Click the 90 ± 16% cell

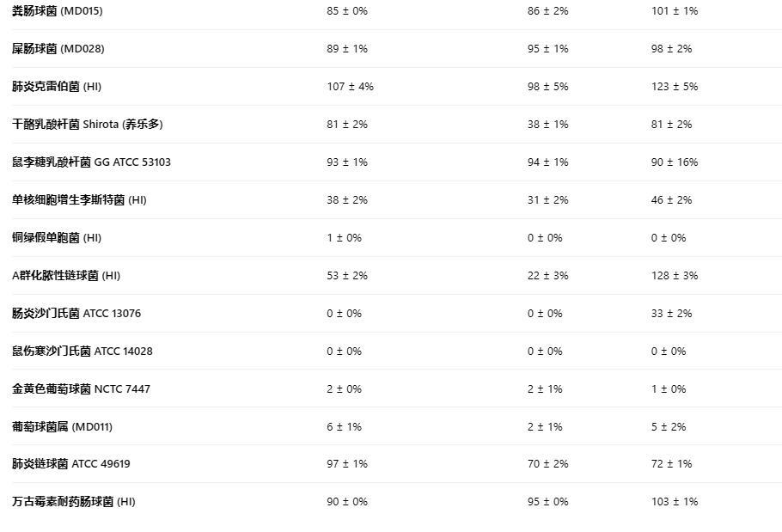pyautogui.click(x=674, y=162)
